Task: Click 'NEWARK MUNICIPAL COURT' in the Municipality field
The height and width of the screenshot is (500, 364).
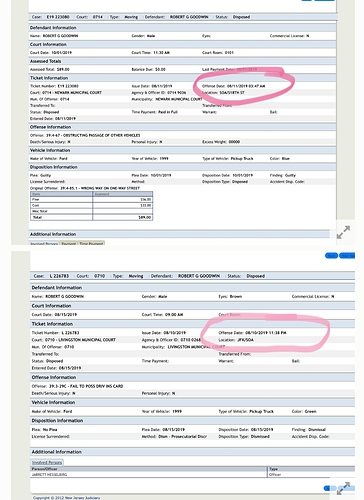Action: (179, 99)
